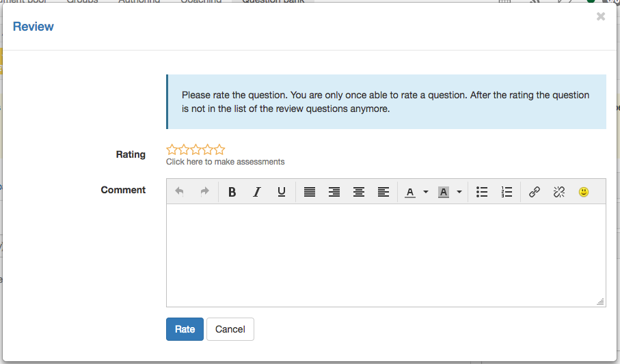Open the insert link dialog
This screenshot has width=620, height=364.
[x=535, y=193]
